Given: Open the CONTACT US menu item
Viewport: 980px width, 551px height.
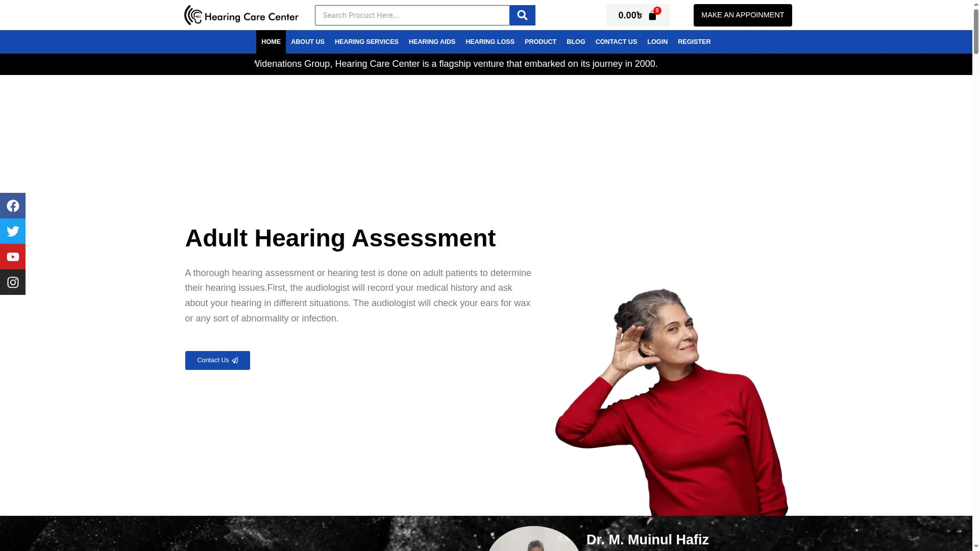Looking at the screenshot, I should point(616,42).
